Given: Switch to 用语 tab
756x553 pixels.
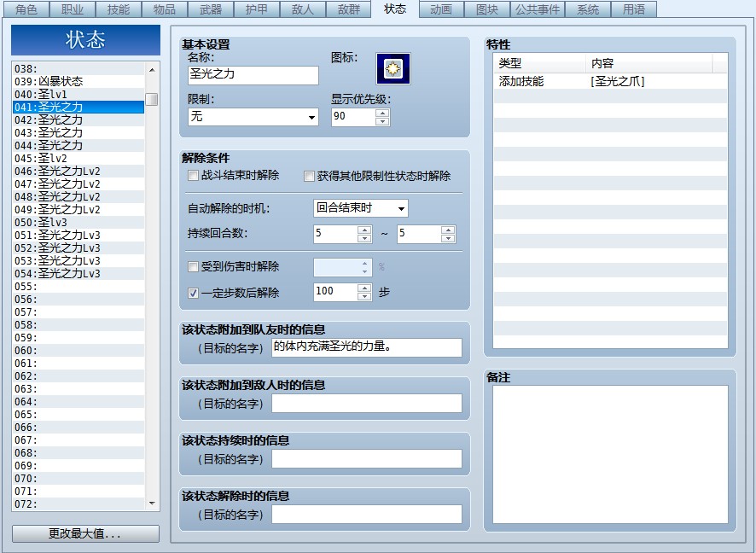Looking at the screenshot, I should tap(633, 9).
